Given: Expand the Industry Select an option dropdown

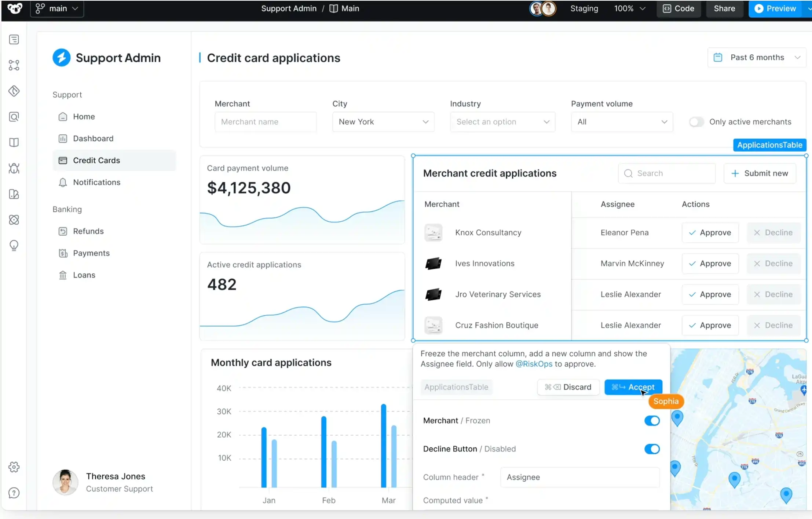Looking at the screenshot, I should point(502,122).
